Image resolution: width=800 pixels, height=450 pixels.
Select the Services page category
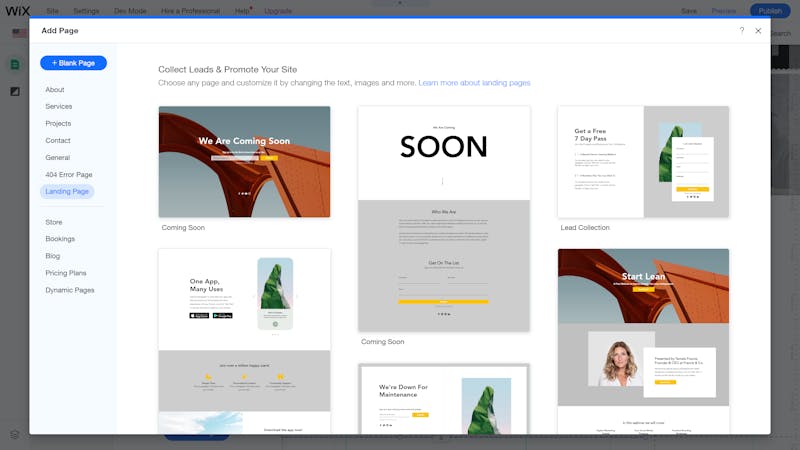click(59, 106)
